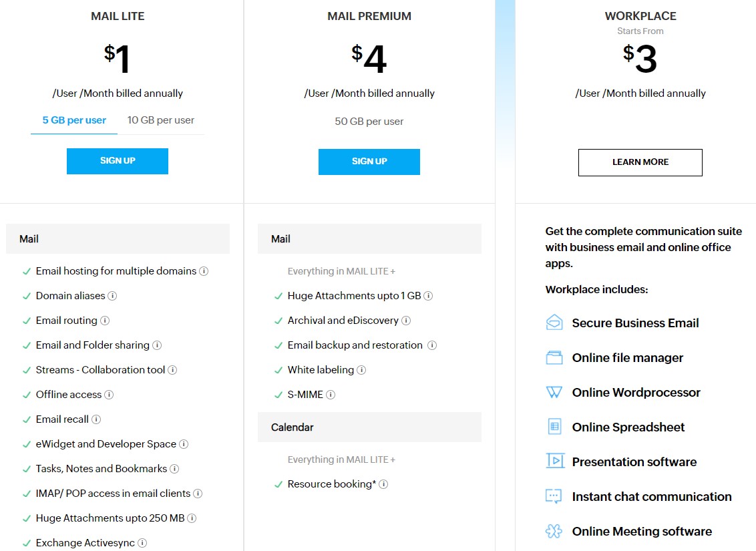Click info icon next to Domain aliases

pyautogui.click(x=112, y=296)
